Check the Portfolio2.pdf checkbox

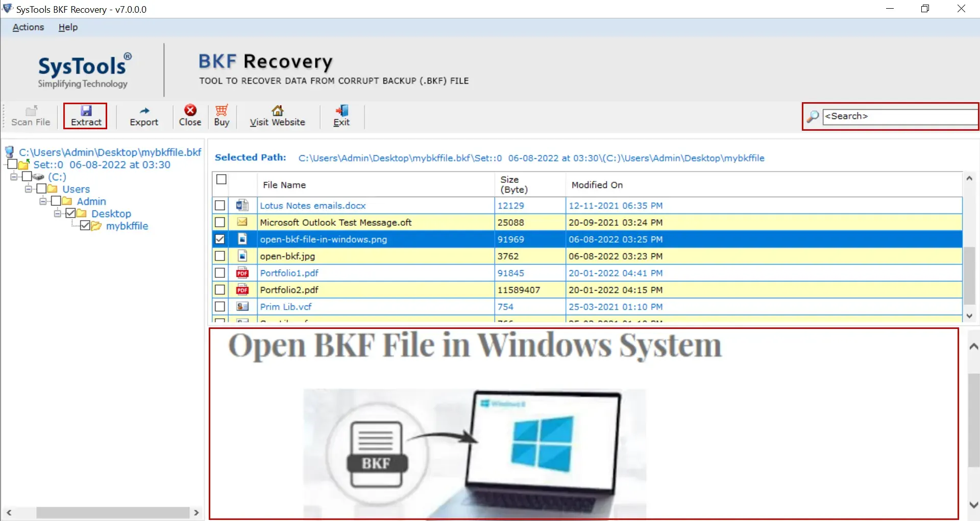coord(220,290)
